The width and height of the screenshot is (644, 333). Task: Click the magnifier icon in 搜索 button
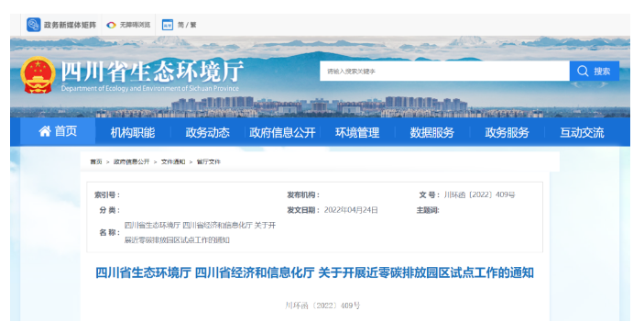[x=583, y=72]
